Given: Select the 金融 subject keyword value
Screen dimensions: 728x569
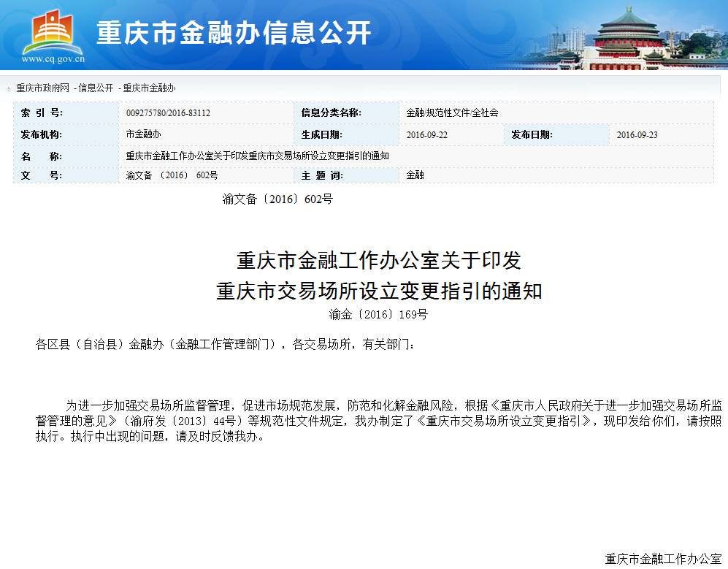Looking at the screenshot, I should 415,175.
